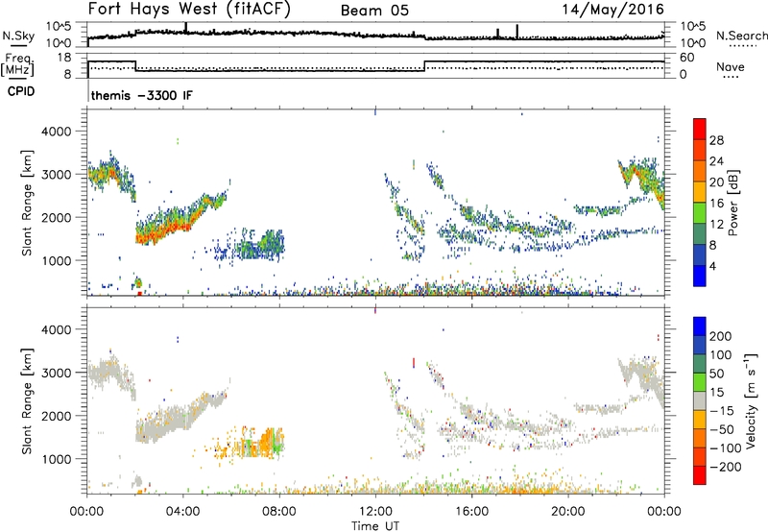Click the velocity scale value "50"
The image size is (768, 532).
pos(716,374)
